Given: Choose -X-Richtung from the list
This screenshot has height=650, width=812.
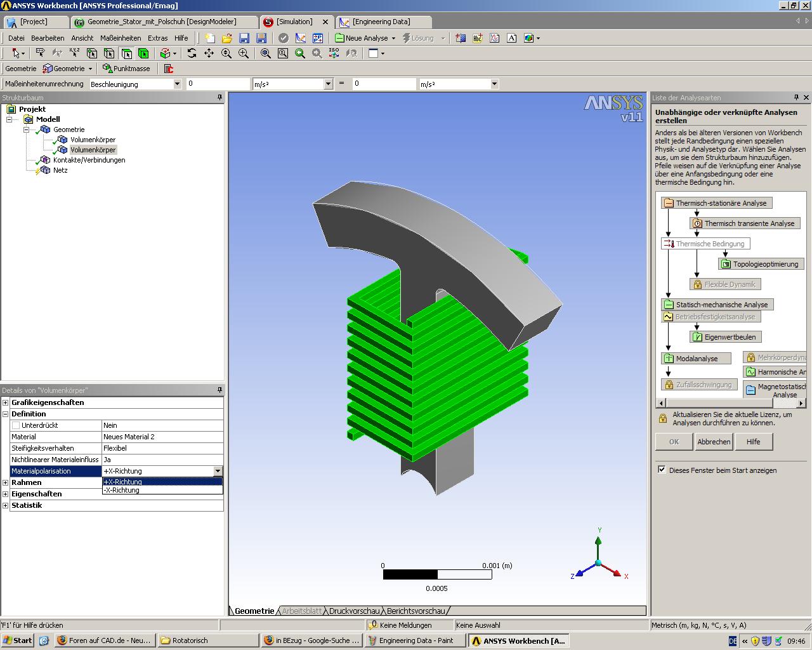Looking at the screenshot, I should (162, 490).
